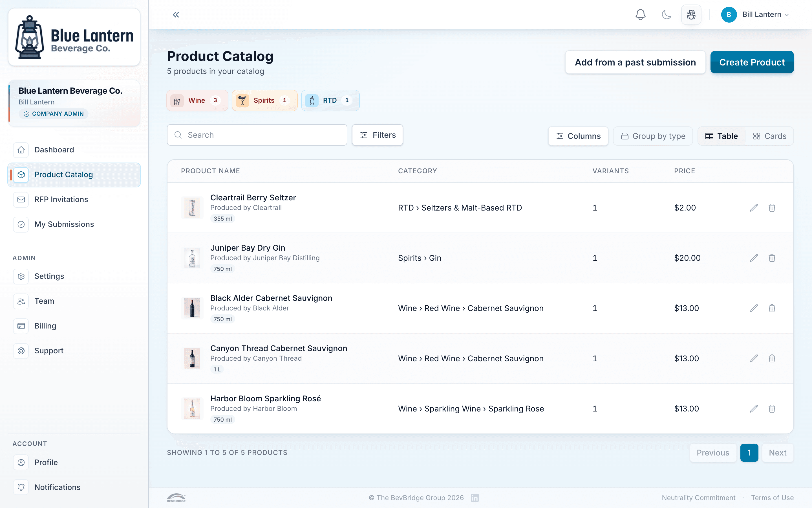
Task: Edit Juniper Bay Dry Gin pencil icon
Action: point(754,258)
